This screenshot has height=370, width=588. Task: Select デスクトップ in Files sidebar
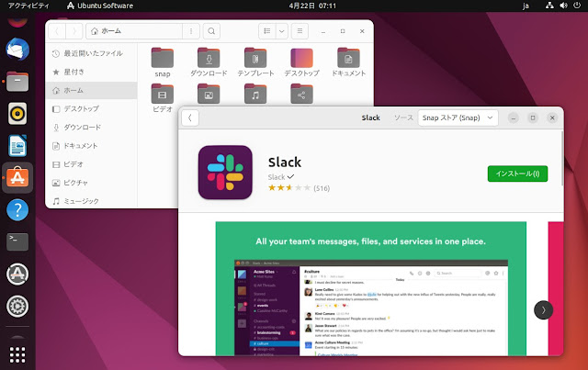(92, 108)
